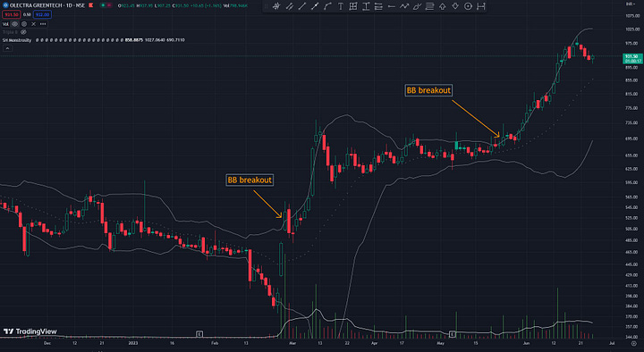Select the date range measure tool
Viewport: 644px width, 352px height.
coord(481,6)
